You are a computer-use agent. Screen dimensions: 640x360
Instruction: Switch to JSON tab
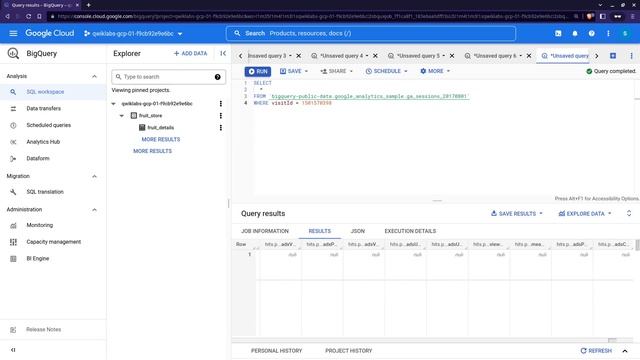click(x=358, y=231)
